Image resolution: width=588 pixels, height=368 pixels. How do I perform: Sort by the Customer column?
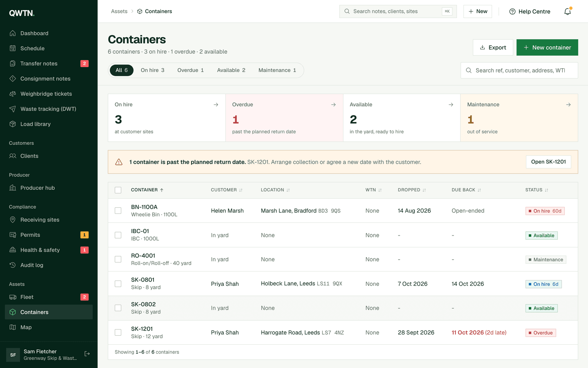[x=227, y=190]
